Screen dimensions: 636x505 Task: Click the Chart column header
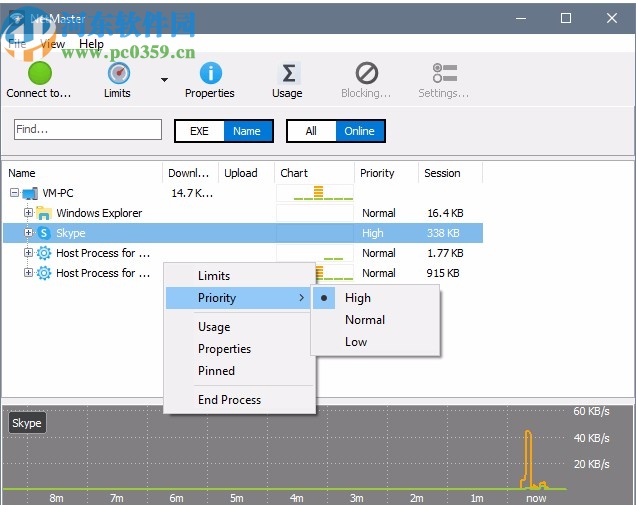point(315,173)
